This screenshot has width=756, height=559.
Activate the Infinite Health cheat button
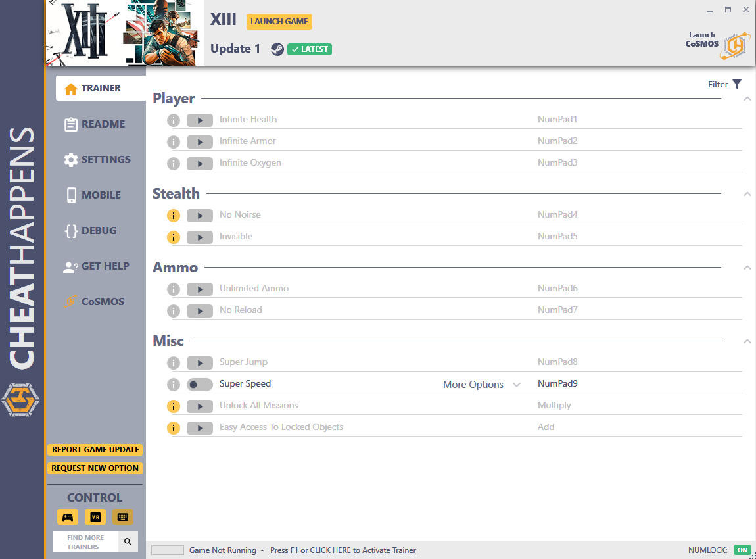[x=199, y=120]
